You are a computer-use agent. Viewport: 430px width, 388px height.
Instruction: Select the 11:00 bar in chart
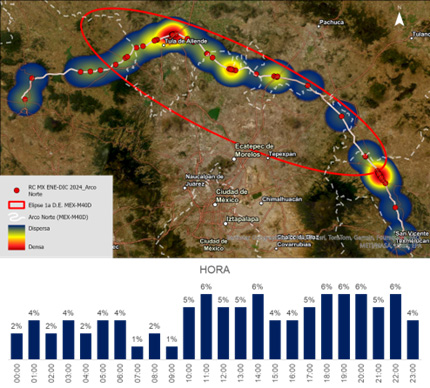pos(206,327)
